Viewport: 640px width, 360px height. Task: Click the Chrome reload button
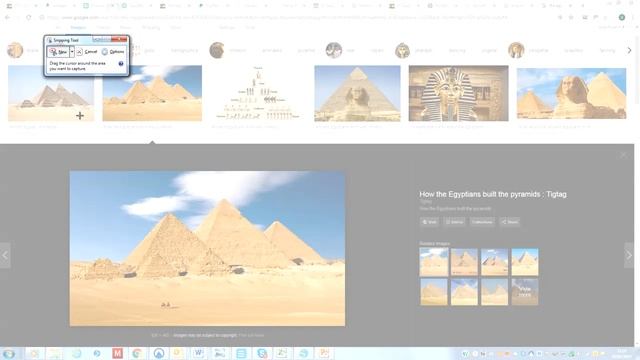28,18
